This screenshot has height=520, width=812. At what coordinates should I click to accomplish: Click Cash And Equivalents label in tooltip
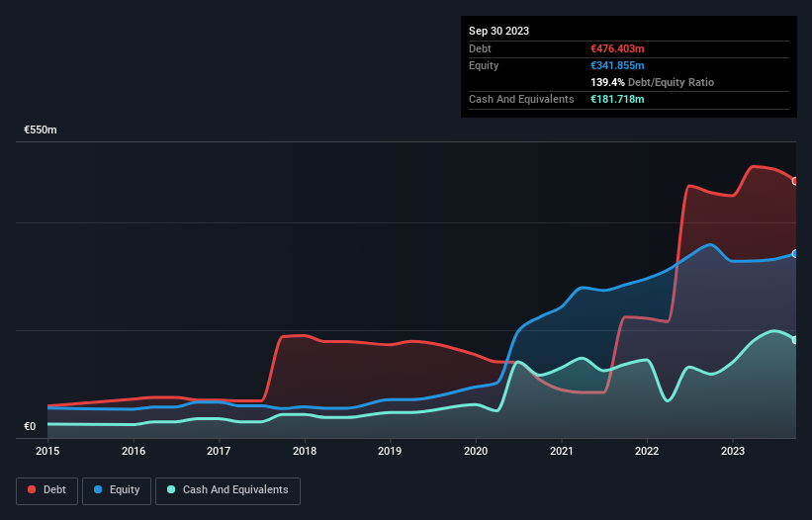pos(521,99)
